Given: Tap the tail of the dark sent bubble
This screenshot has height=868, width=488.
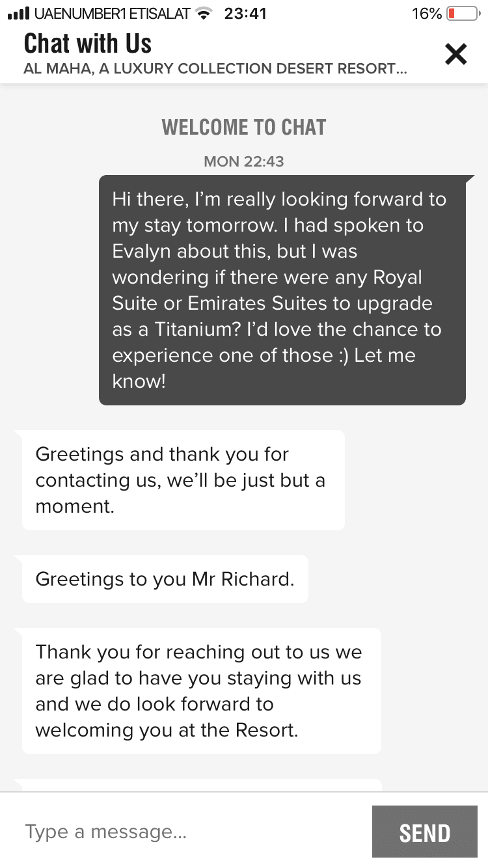Looking at the screenshot, I should pos(470,178).
